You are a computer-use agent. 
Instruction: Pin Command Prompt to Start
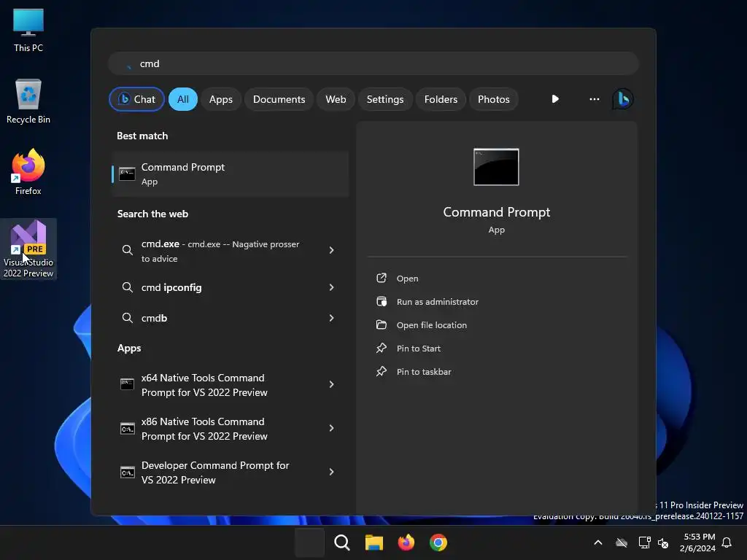[x=418, y=348]
